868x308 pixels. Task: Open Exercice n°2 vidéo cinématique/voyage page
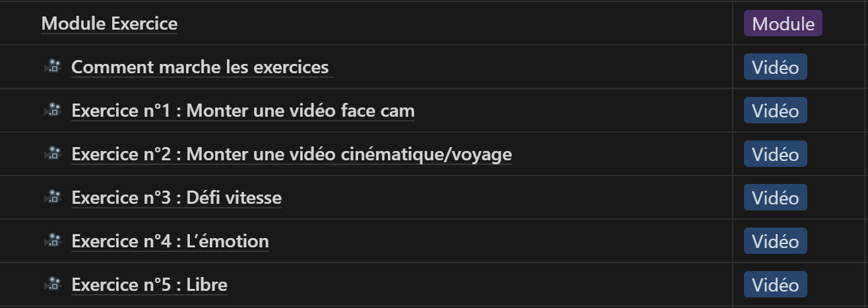pos(291,154)
